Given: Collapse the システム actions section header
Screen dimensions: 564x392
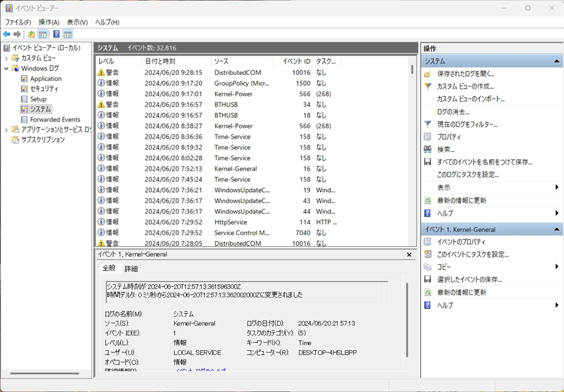Looking at the screenshot, I should 556,61.
